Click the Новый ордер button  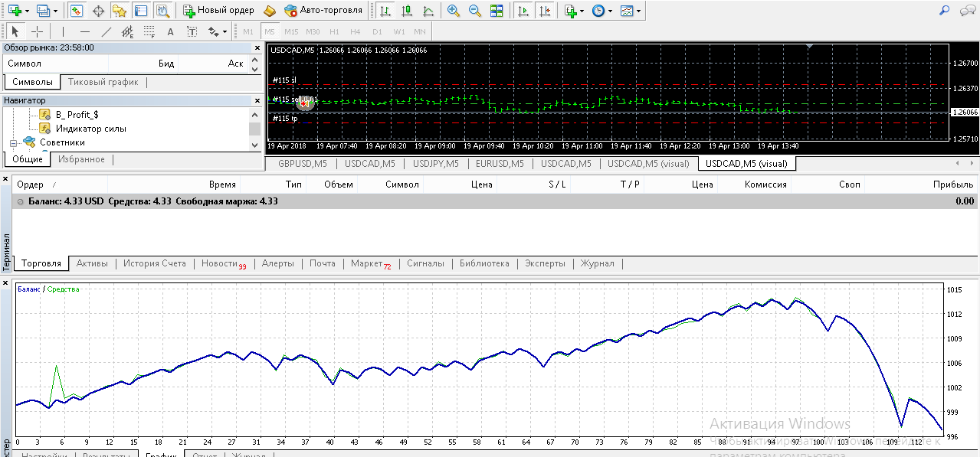click(x=218, y=11)
